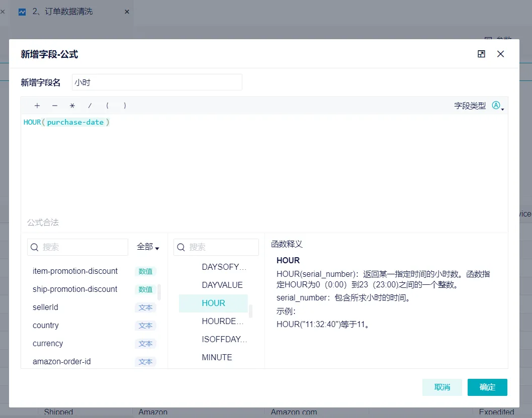Expand the 全部 field filter dropdown
The height and width of the screenshot is (418, 532).
pos(148,247)
